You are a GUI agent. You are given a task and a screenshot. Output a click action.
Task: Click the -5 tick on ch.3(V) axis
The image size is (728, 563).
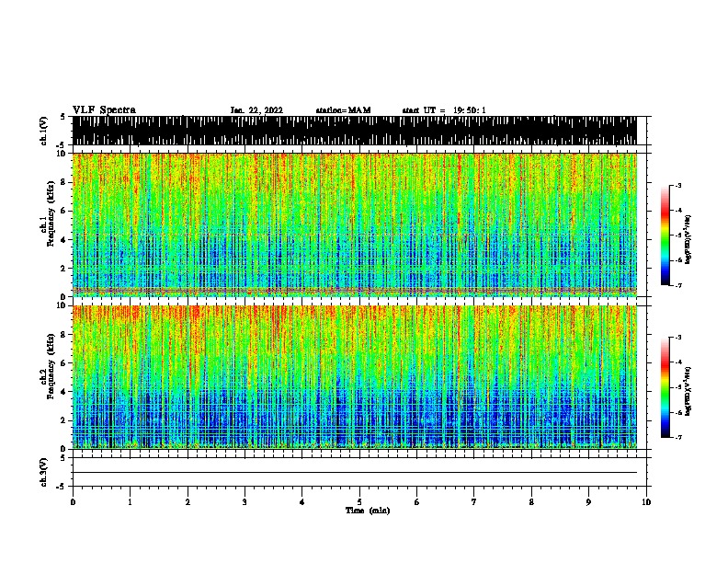point(62,487)
